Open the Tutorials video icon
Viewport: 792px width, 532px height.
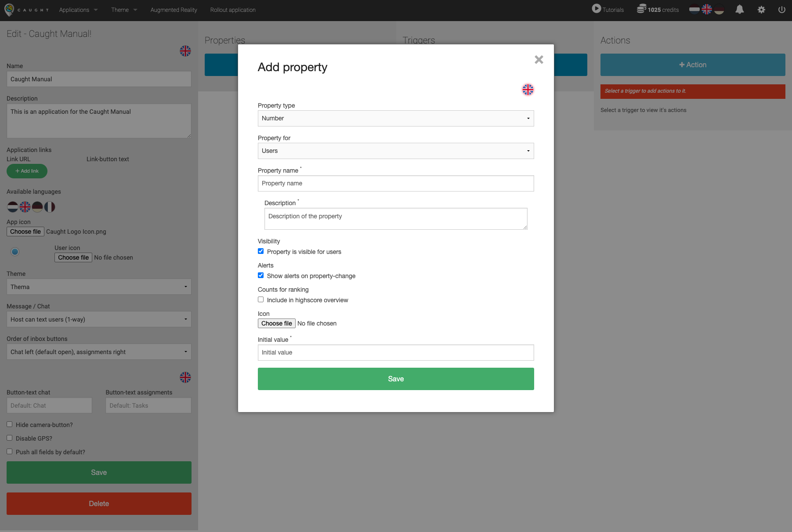pos(596,9)
